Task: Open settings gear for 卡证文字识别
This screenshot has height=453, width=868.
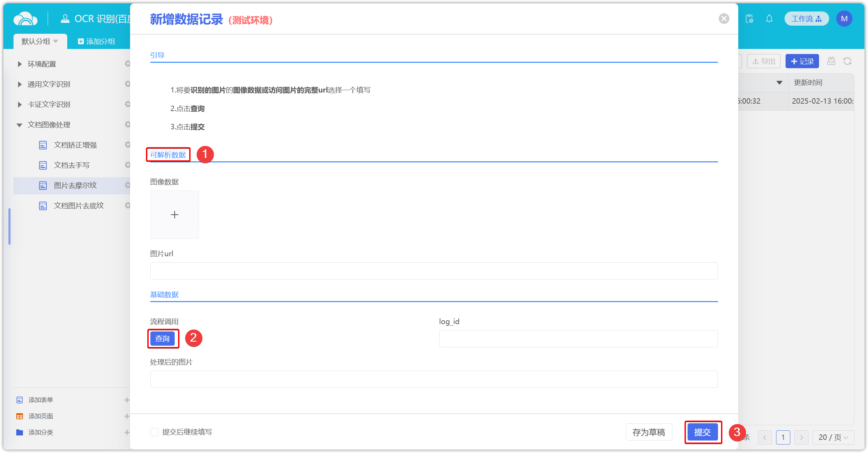Action: pyautogui.click(x=127, y=104)
